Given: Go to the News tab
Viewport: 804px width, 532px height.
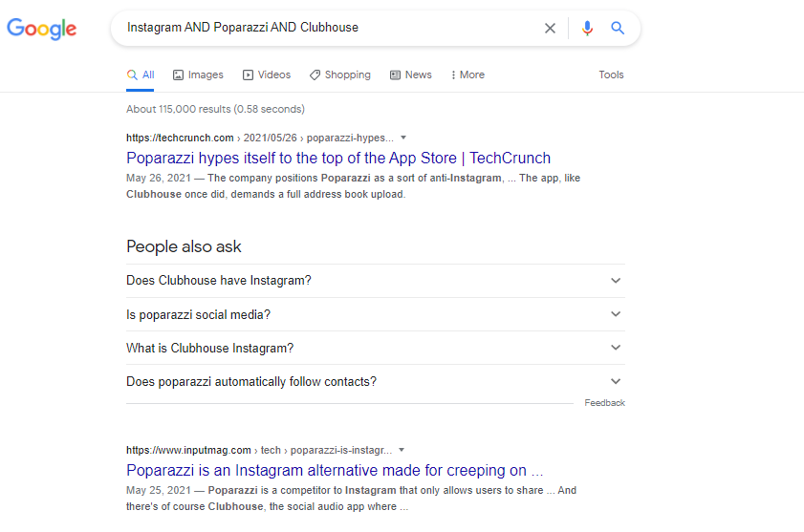Looking at the screenshot, I should (x=411, y=74).
